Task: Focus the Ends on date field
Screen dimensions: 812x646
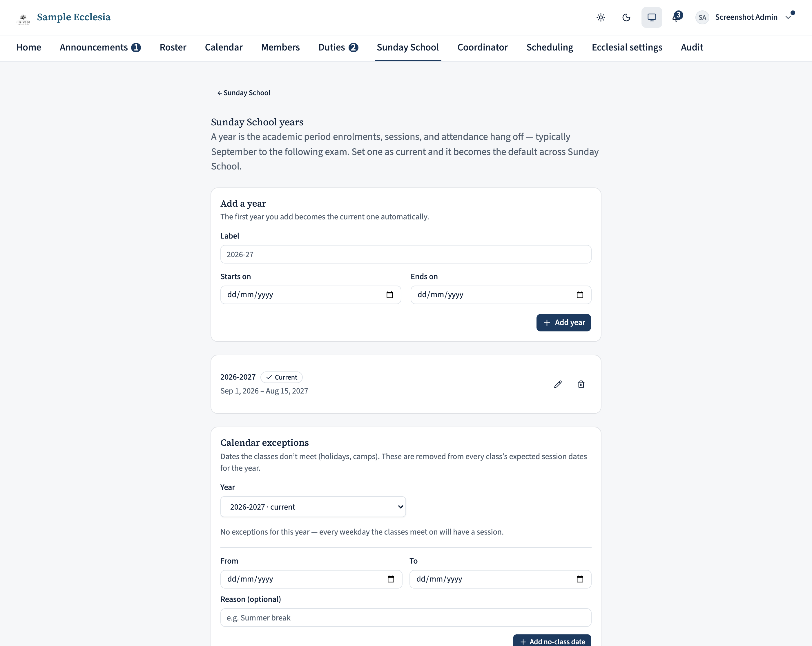Action: click(x=501, y=295)
